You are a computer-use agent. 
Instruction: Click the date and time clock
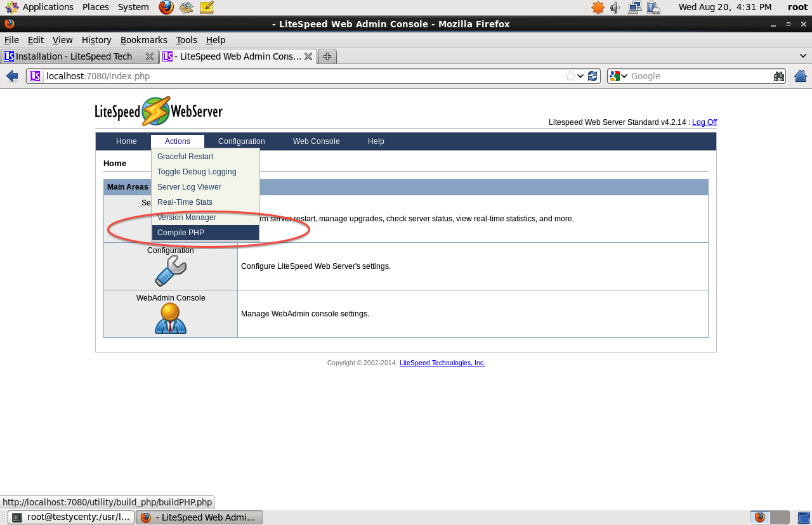[x=725, y=7]
